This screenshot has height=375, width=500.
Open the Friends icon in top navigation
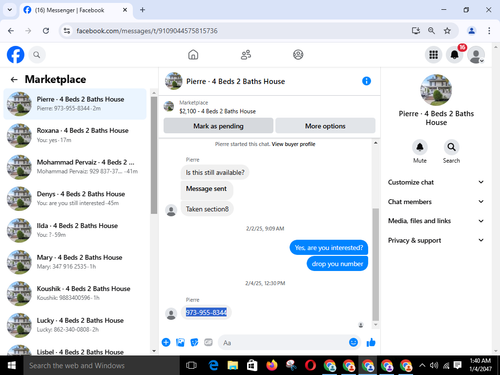click(x=246, y=55)
